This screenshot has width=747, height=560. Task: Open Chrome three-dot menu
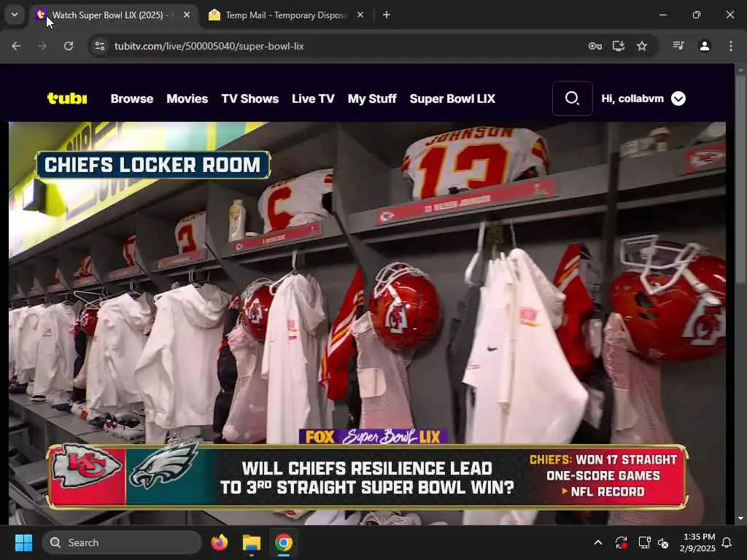(x=731, y=46)
